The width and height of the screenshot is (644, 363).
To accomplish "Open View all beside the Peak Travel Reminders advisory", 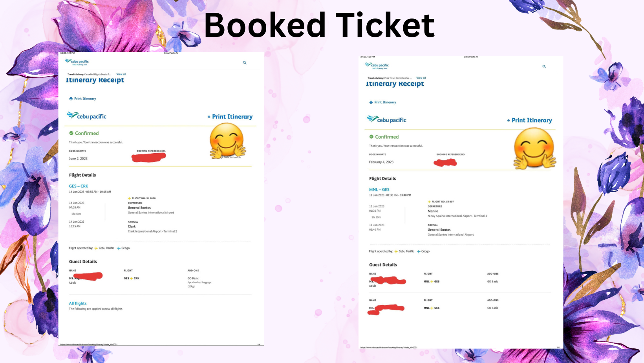I will click(x=421, y=78).
